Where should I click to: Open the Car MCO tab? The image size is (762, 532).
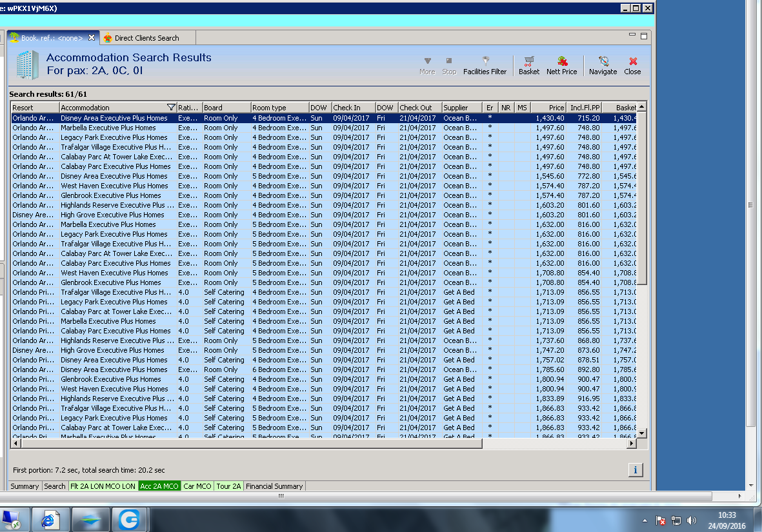click(x=197, y=486)
